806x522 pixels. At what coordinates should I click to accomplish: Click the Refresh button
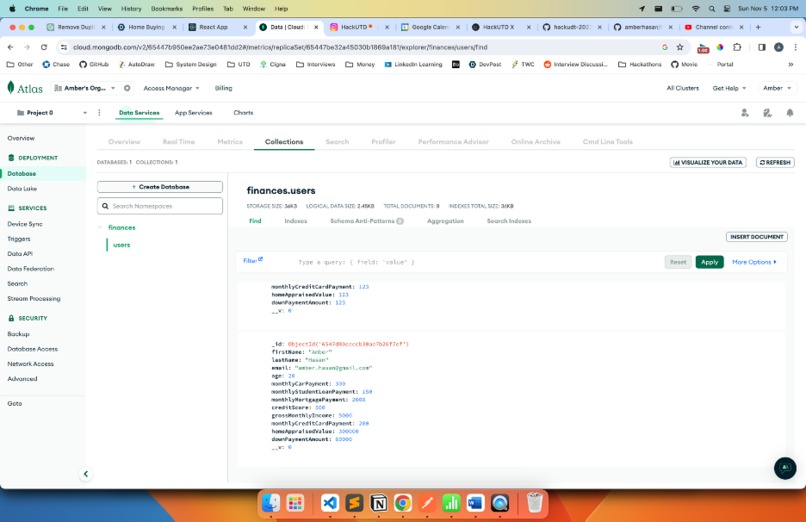pyautogui.click(x=775, y=162)
